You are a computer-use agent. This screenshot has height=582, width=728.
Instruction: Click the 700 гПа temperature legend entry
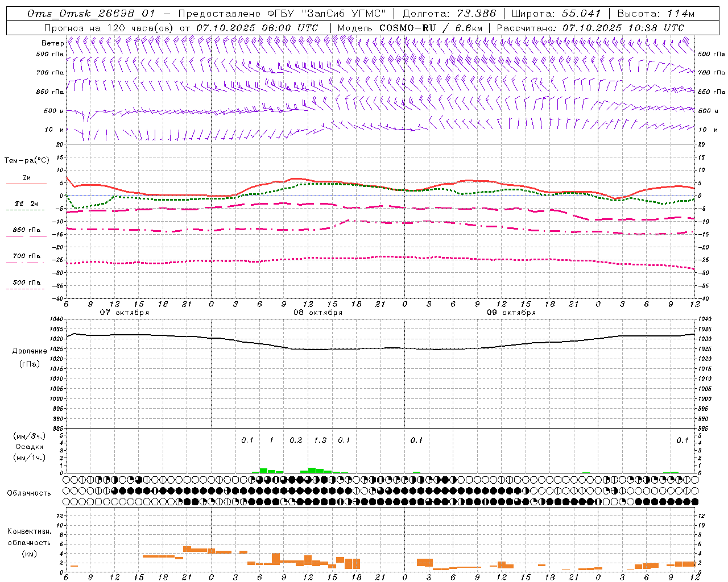click(27, 256)
